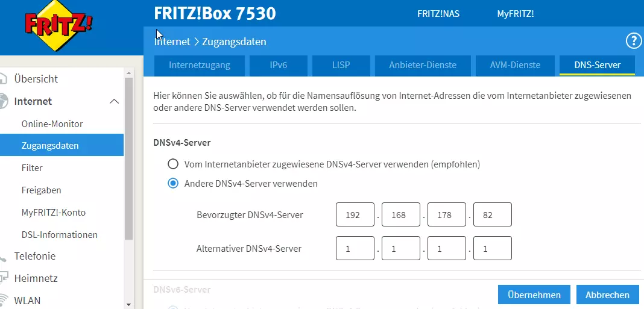Switch to the IPv6 tab
This screenshot has height=309, width=644.
tap(279, 65)
